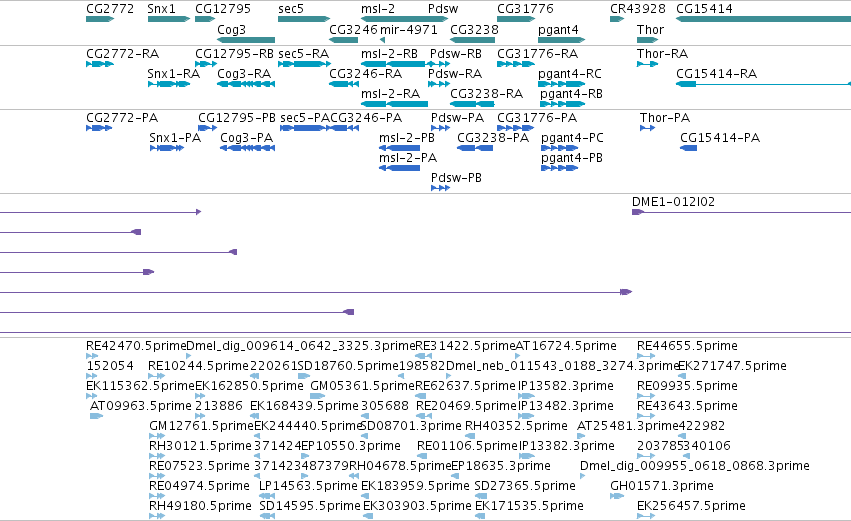Screen dimensions: 851x521
Task: Select protein CG31776-PA
Action: click(x=516, y=128)
